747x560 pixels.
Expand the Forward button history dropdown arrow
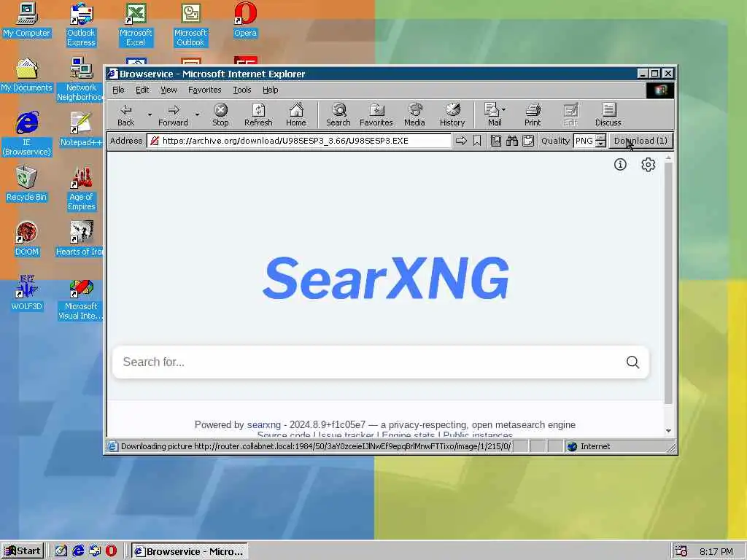[197, 114]
